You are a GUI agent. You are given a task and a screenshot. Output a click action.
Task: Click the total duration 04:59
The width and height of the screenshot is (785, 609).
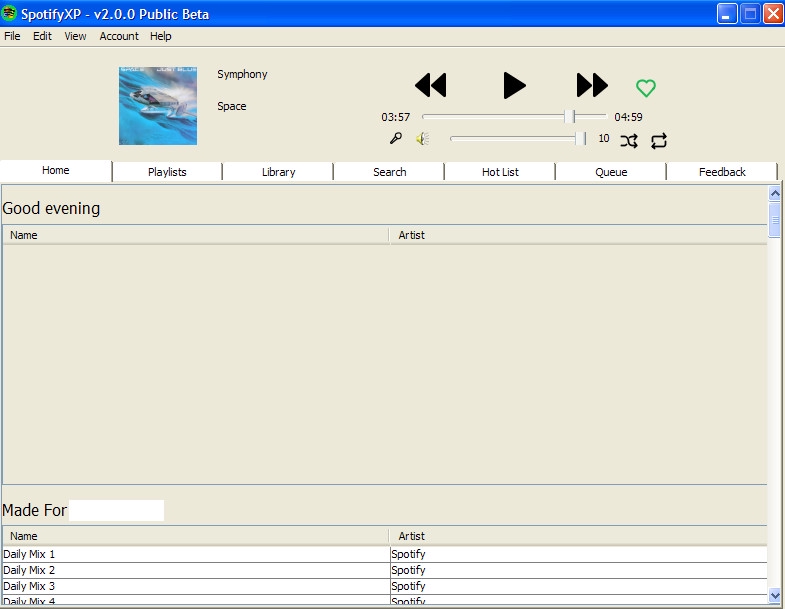point(628,117)
